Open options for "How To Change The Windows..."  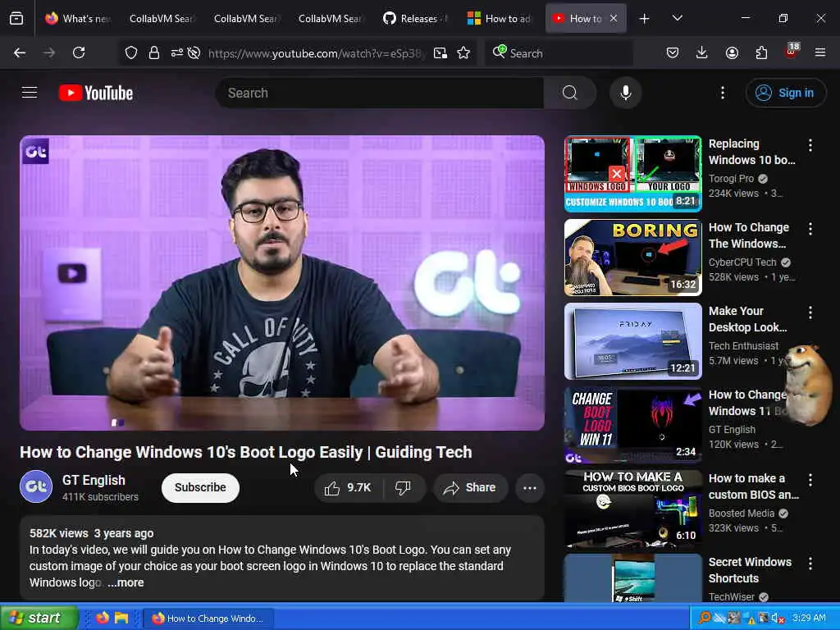810,229
